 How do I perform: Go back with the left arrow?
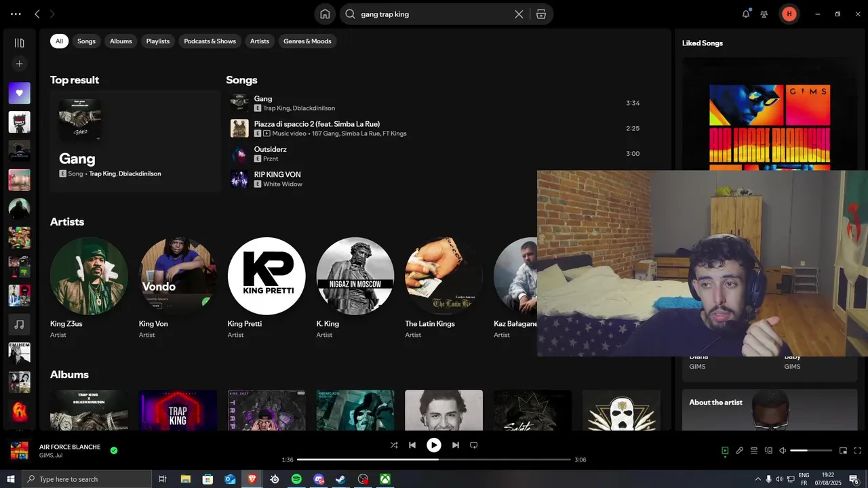pyautogui.click(x=37, y=14)
